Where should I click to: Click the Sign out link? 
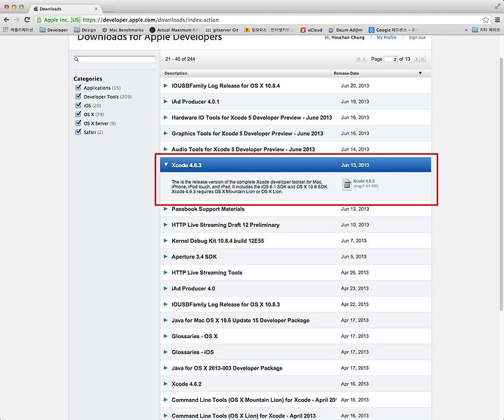click(417, 38)
